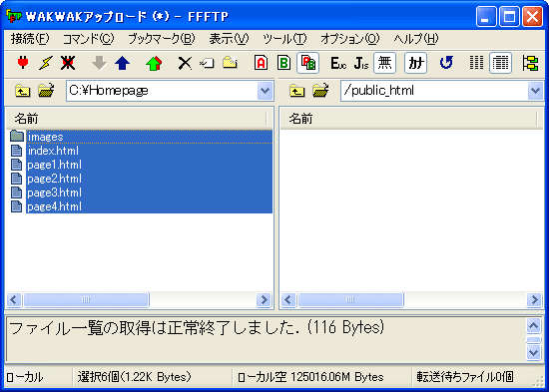The height and width of the screenshot is (392, 549).
Task: Click the FFFTP title bar app icon
Action: click(x=14, y=16)
